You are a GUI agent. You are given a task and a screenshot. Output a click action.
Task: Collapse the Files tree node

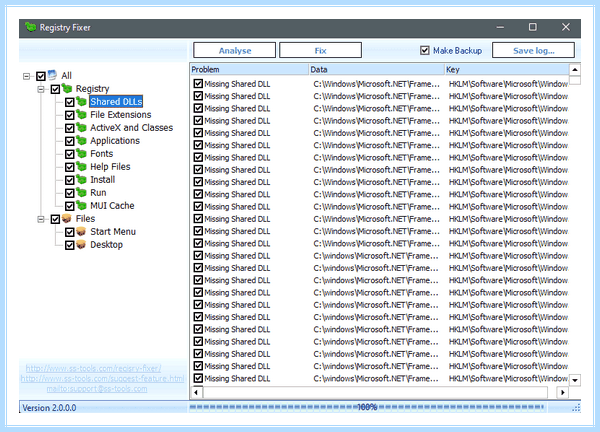41,219
